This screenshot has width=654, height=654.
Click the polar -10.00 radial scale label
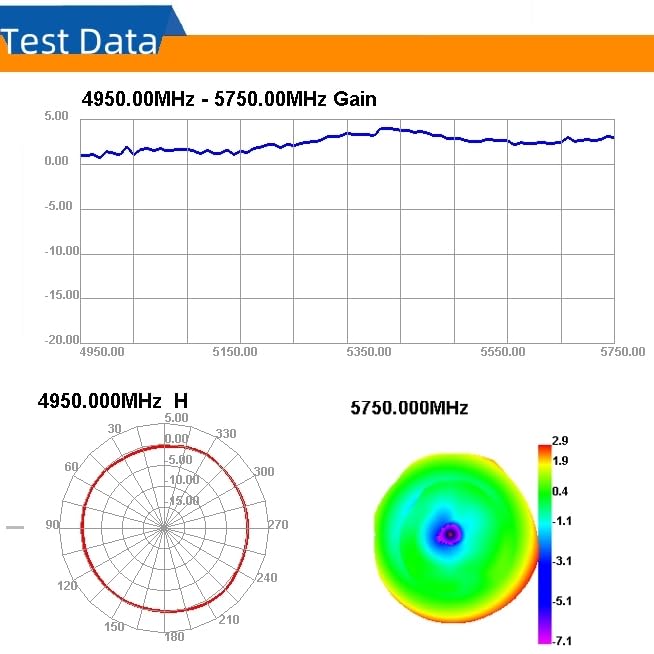point(184,479)
